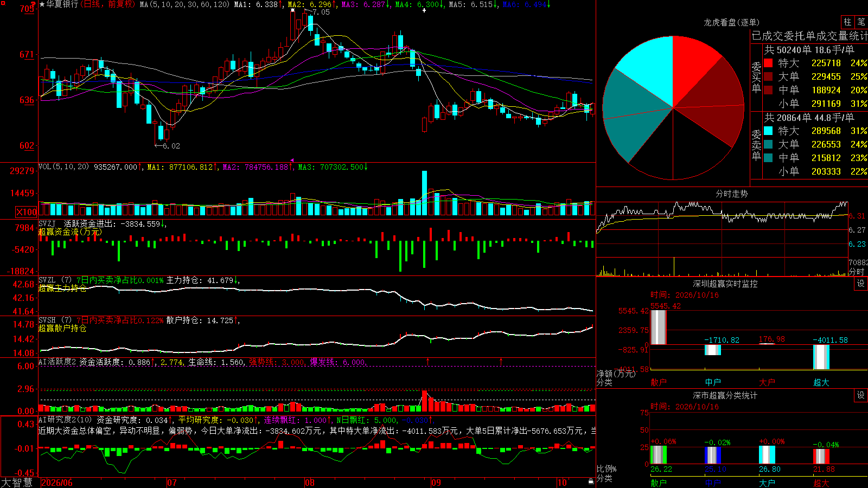
Task: Select the 10 month marker on timeline
Action: click(562, 483)
